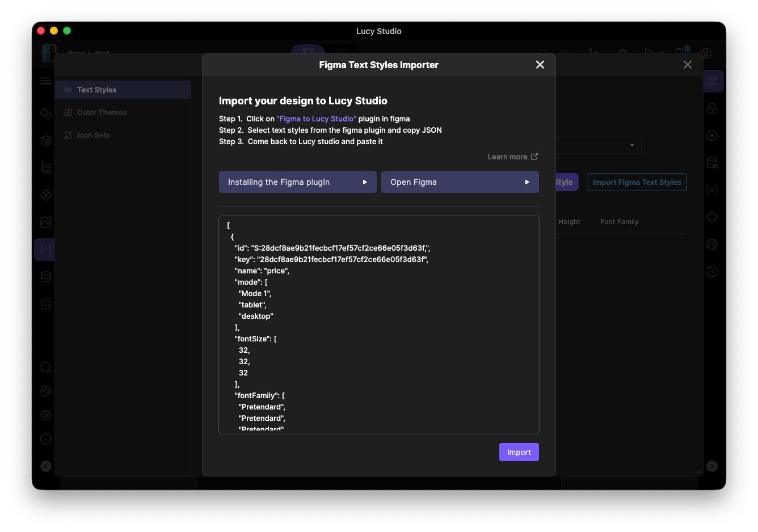Screen dimensions: 758x532
Task: Open the dashed database icon in left sidebar
Action: [x=46, y=304]
